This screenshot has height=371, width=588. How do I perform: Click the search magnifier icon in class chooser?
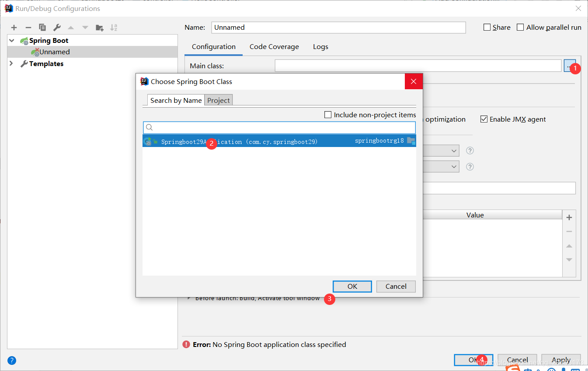(149, 127)
